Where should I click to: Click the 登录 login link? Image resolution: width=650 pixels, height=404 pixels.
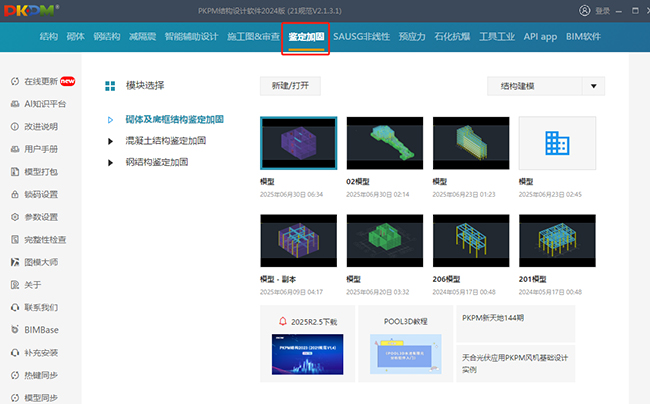pyautogui.click(x=602, y=11)
